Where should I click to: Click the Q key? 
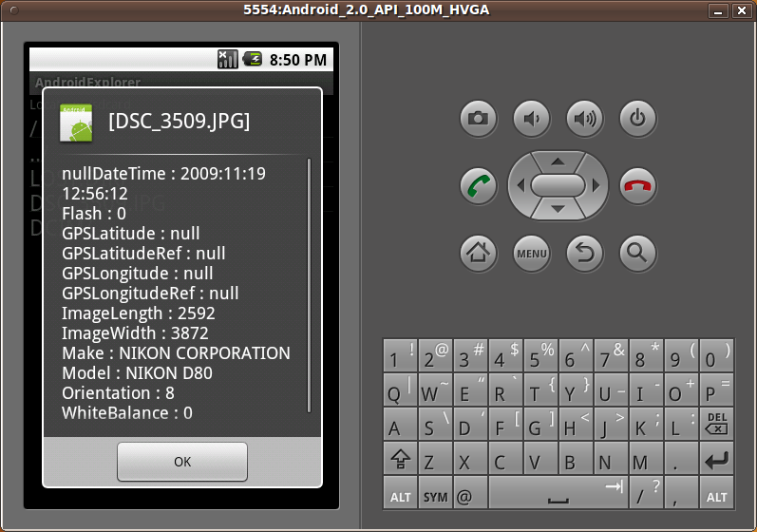pyautogui.click(x=400, y=390)
